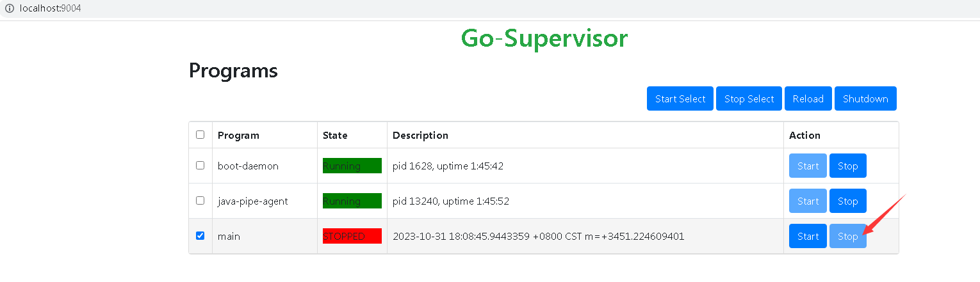Click the Stop button for main
The height and width of the screenshot is (282, 980).
pyautogui.click(x=848, y=236)
